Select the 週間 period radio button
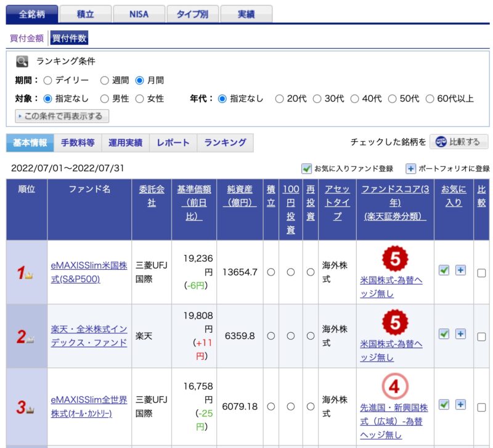The image size is (493, 448). coord(104,81)
